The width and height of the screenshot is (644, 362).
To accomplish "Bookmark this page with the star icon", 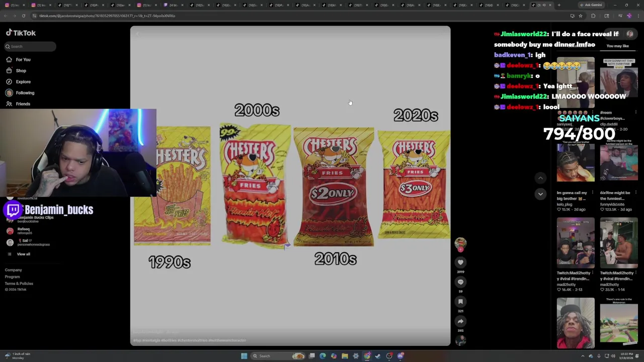I will click(x=580, y=16).
